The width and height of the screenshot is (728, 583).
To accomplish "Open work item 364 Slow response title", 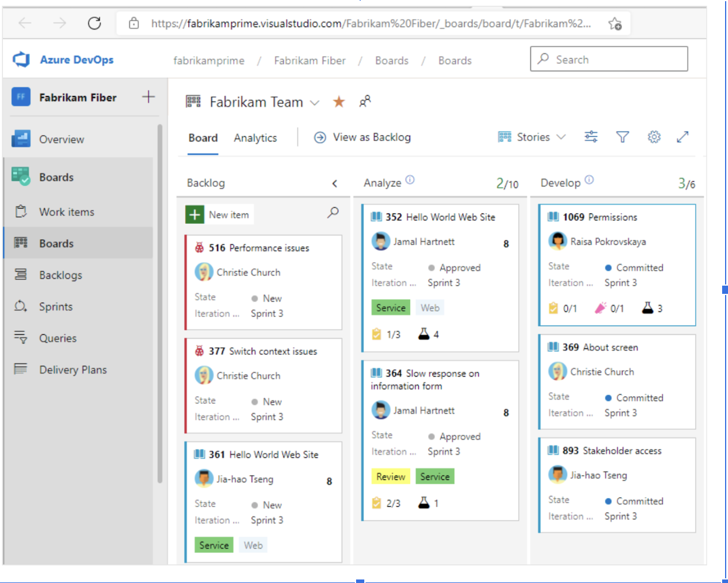I will click(x=425, y=379).
